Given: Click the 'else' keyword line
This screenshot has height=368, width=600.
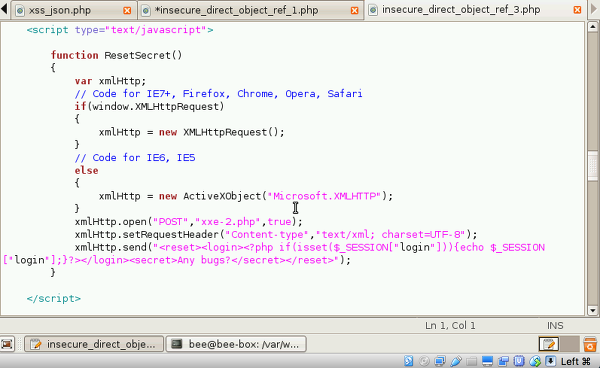Looking at the screenshot, I should pyautogui.click(x=86, y=171).
